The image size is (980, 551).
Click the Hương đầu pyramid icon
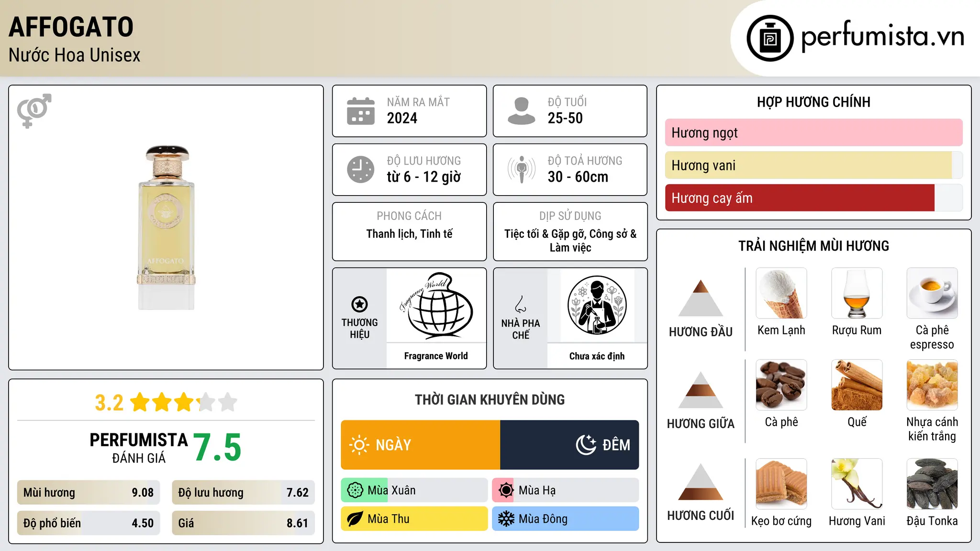701,298
